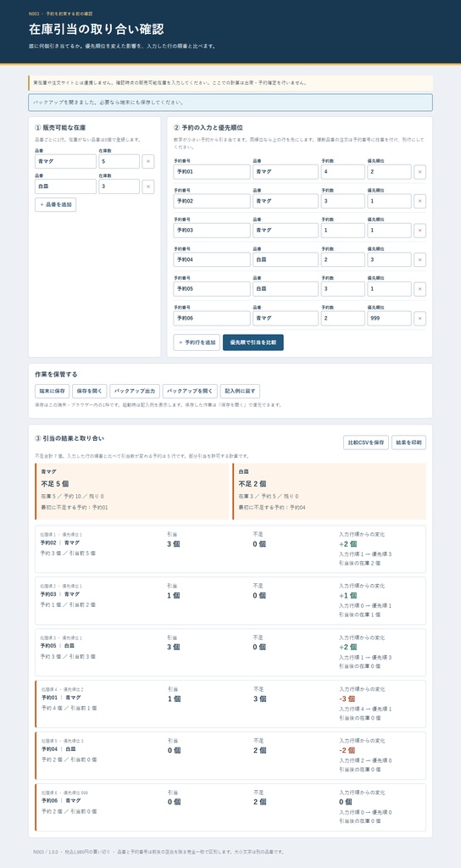Edit the priority field of row 予約01

tap(389, 171)
